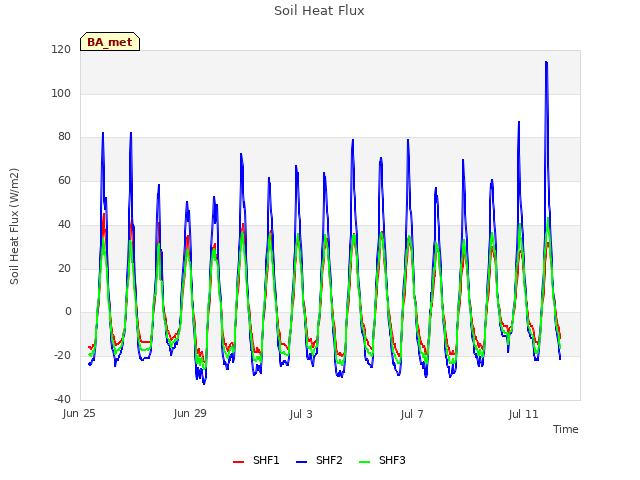Click the 0 y-axis label
640x480 pixels.
pyautogui.click(x=68, y=312)
